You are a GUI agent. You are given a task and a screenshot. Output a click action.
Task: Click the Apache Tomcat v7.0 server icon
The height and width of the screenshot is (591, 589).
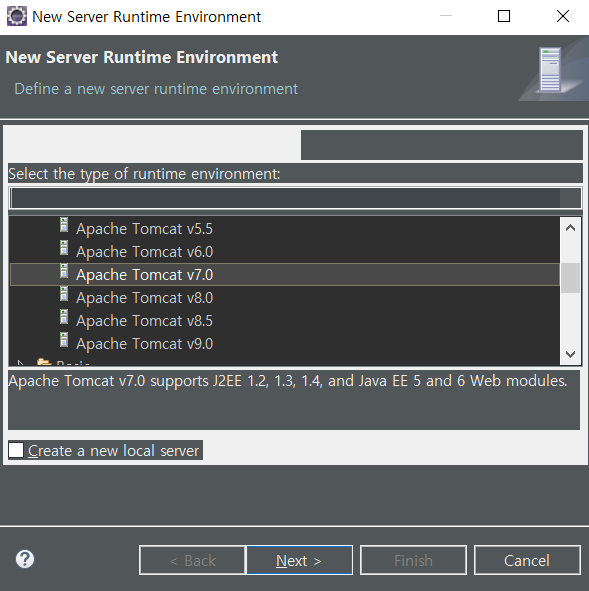click(x=64, y=271)
